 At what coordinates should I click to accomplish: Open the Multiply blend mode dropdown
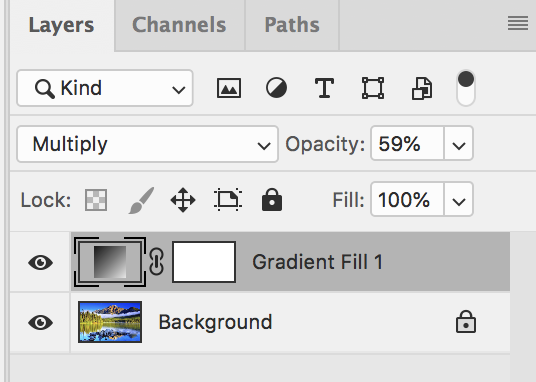(x=147, y=144)
